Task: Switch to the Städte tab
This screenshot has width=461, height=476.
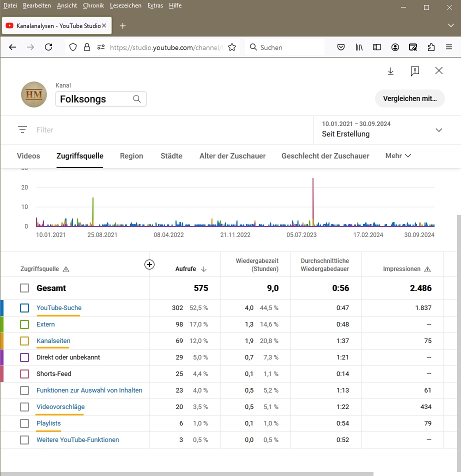Action: 171,155
